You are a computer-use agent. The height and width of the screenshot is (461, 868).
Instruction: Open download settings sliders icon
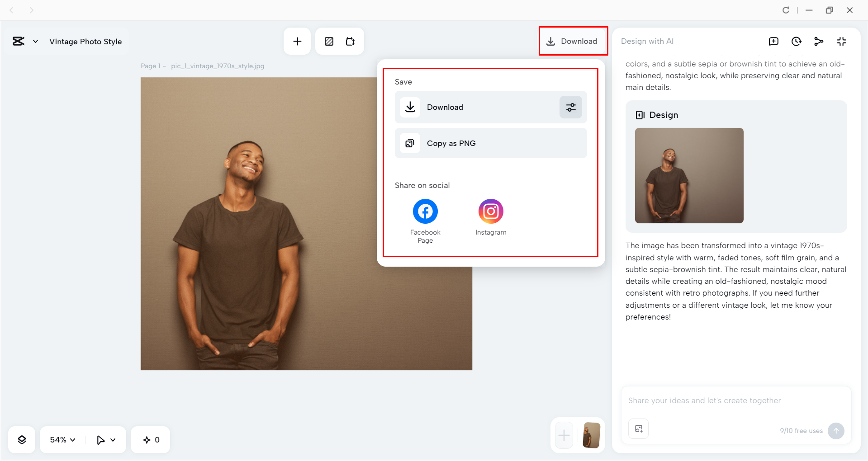coord(571,107)
